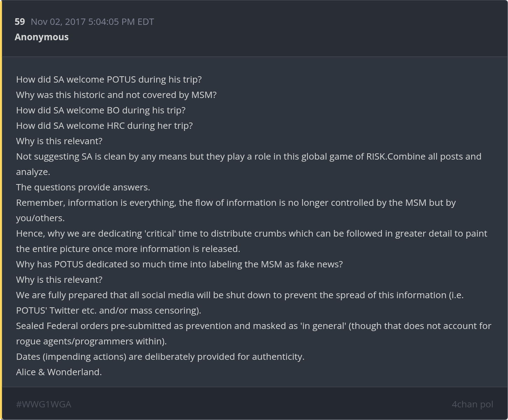Select the Anonymous author name

click(42, 37)
